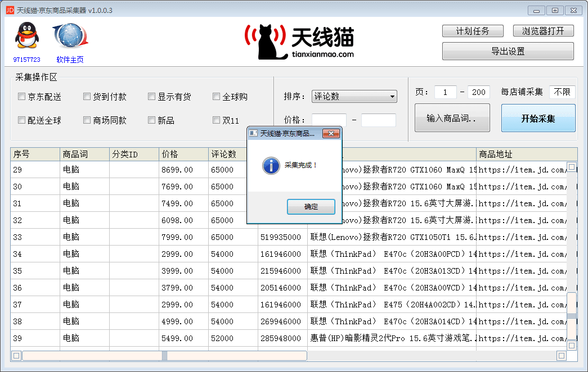Click the JD app icon in title bar

point(10,10)
